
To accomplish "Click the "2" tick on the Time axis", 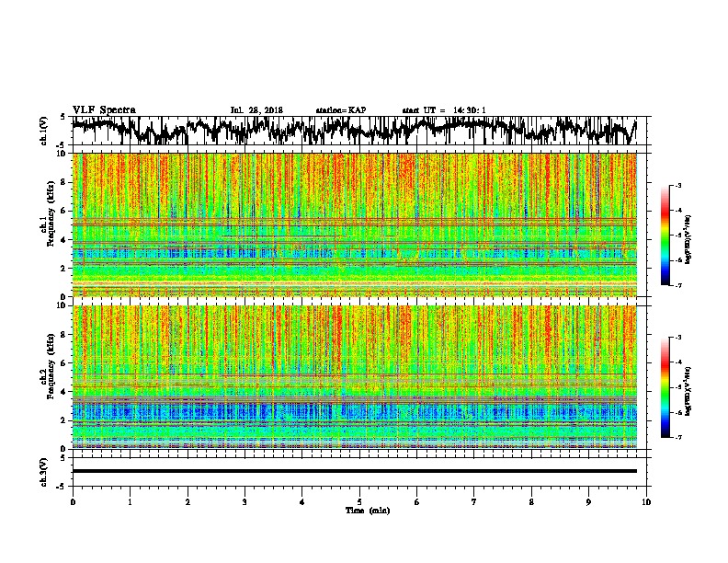I will pyautogui.click(x=188, y=502).
